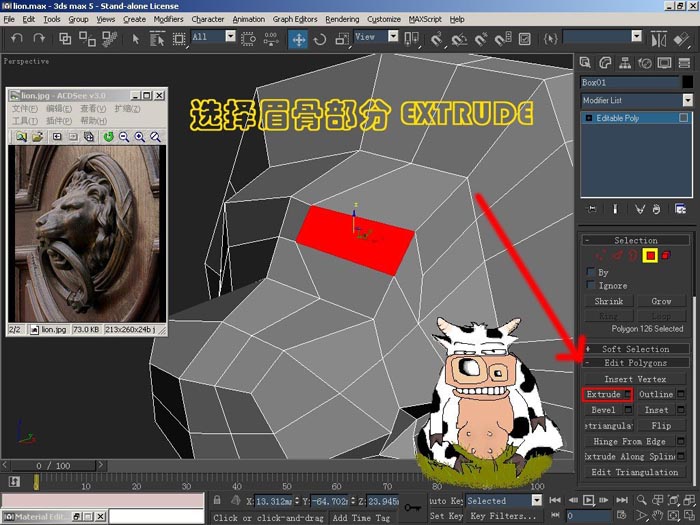The width and height of the screenshot is (700, 525).
Task: Select the Move tool in the toolbar
Action: click(x=298, y=39)
